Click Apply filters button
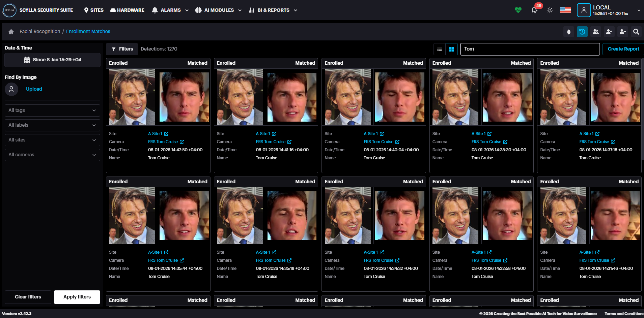 coord(77,297)
